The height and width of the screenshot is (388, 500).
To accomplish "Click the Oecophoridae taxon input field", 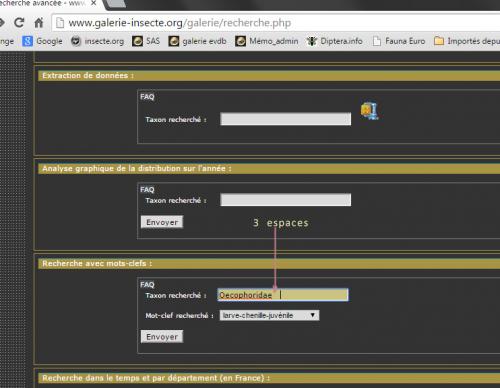I will [283, 295].
